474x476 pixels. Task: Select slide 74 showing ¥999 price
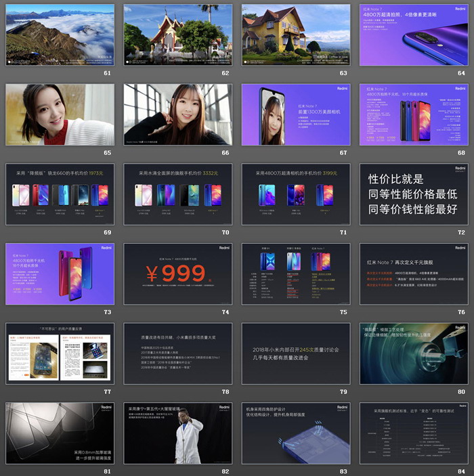coord(178,274)
